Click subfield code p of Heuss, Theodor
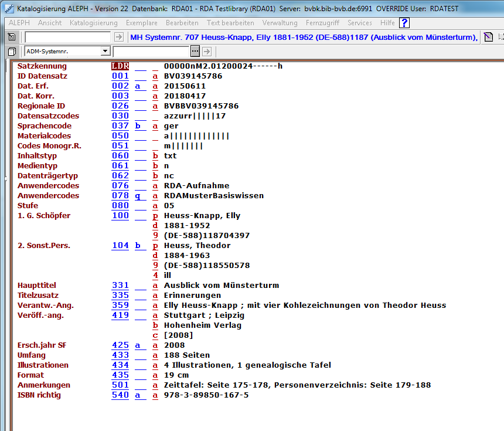The image size is (504, 431). (x=155, y=246)
